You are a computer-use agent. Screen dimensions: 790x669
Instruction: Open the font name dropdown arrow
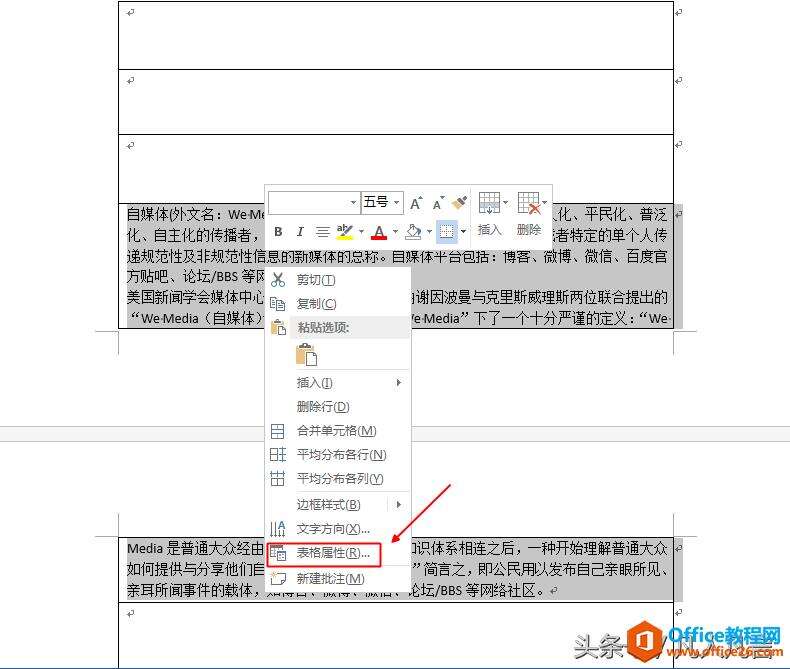click(354, 203)
